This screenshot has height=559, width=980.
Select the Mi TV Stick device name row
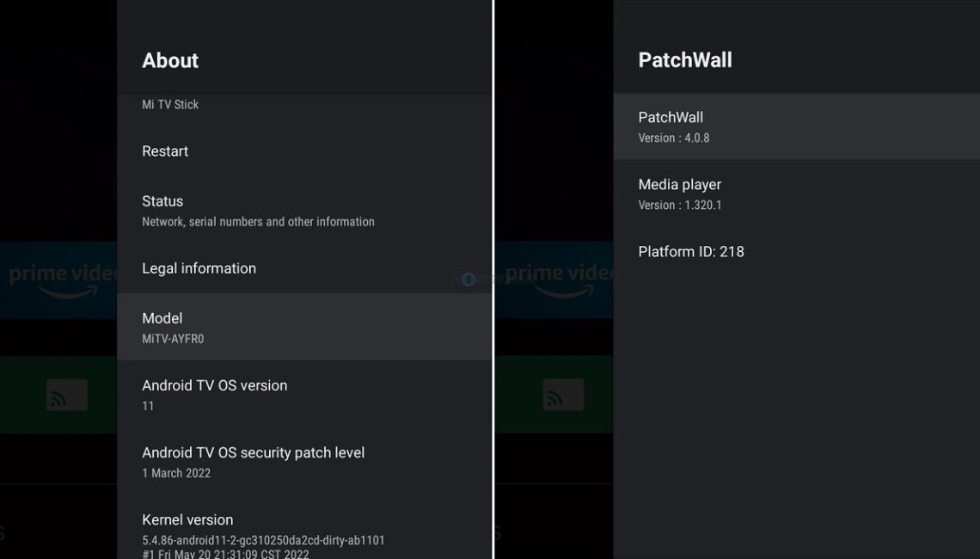click(x=170, y=105)
